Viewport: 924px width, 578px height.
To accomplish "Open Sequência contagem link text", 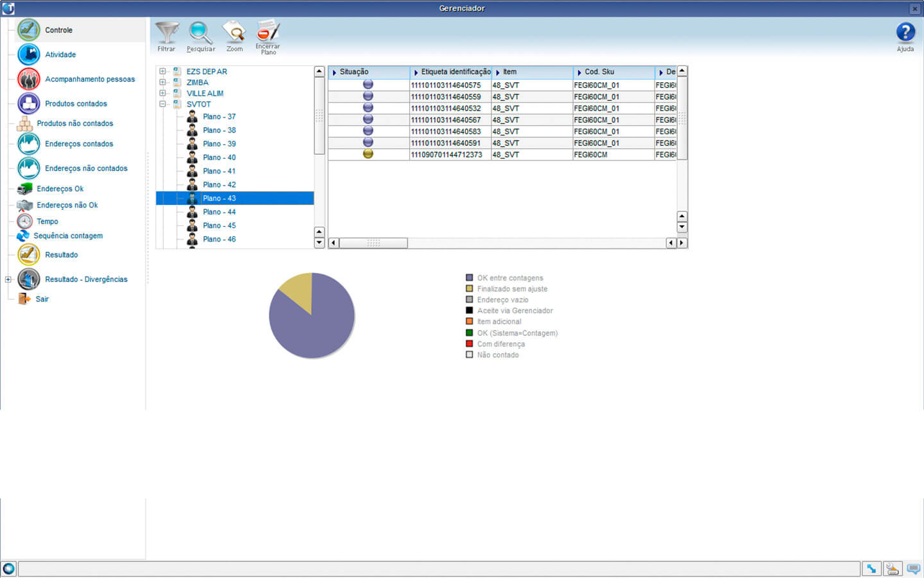I will tap(68, 236).
